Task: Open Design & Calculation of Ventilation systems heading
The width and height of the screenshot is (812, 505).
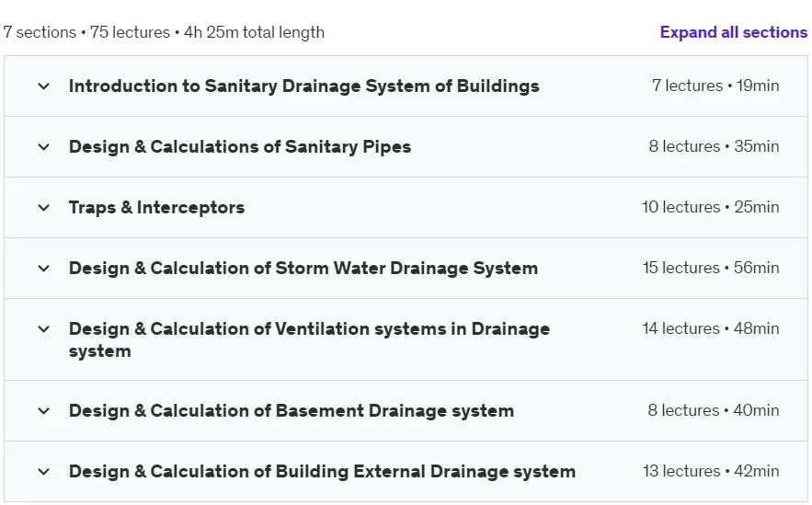Action: pos(309,339)
